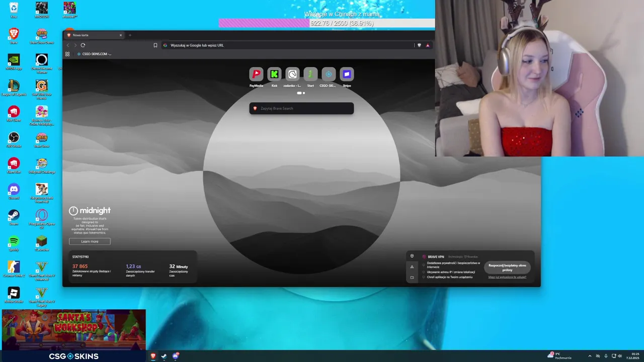The image size is (644, 362).
Task: Click the Santa's Workshop banner
Action: pos(73,330)
